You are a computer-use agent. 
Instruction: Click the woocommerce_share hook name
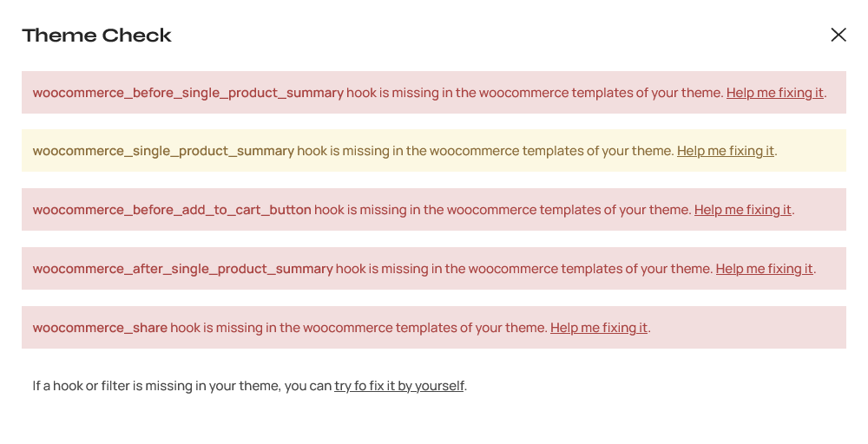click(x=100, y=328)
